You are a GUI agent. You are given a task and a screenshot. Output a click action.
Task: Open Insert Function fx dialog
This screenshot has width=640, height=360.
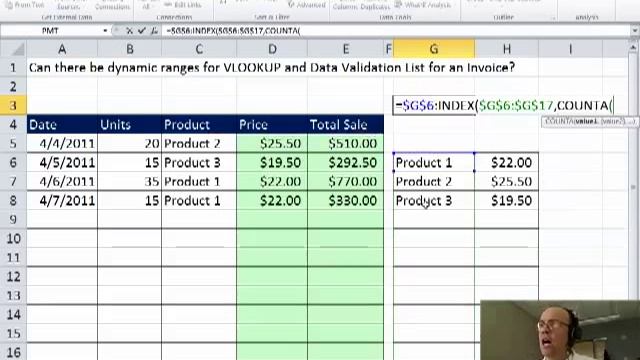(x=154, y=31)
